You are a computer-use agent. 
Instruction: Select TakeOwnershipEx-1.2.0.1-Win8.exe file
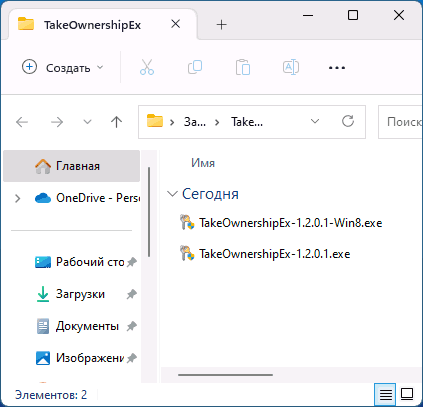tap(281, 223)
